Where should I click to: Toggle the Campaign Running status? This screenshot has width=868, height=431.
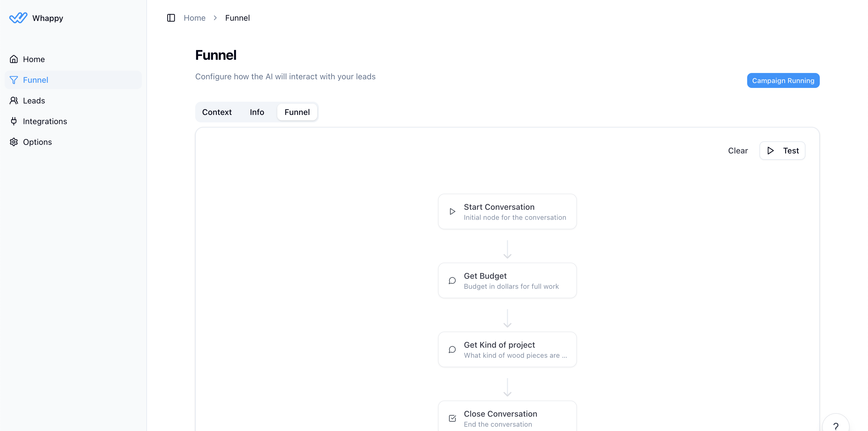click(783, 80)
